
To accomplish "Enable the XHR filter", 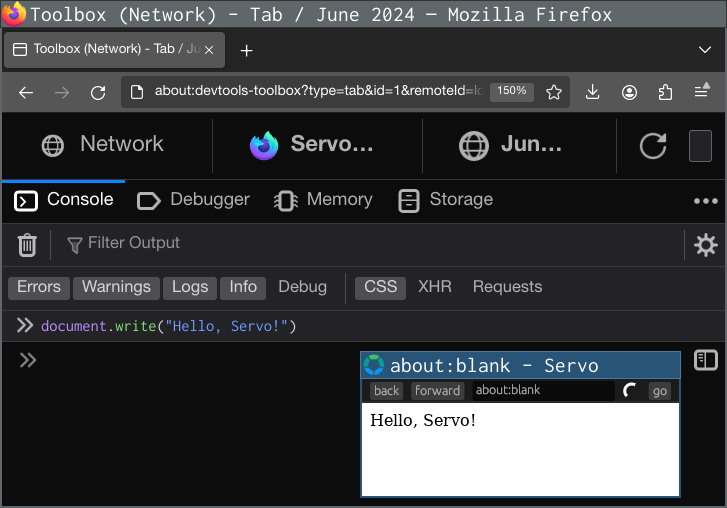I will [435, 287].
